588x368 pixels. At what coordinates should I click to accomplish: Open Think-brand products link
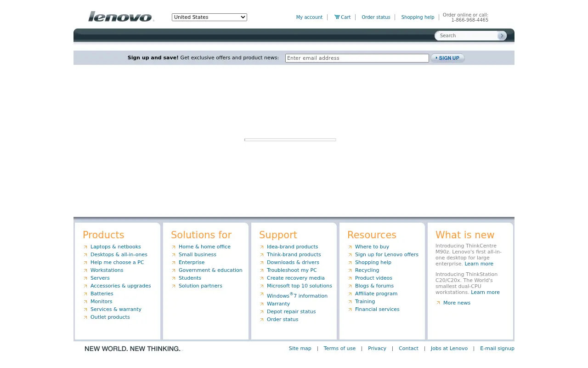294,255
